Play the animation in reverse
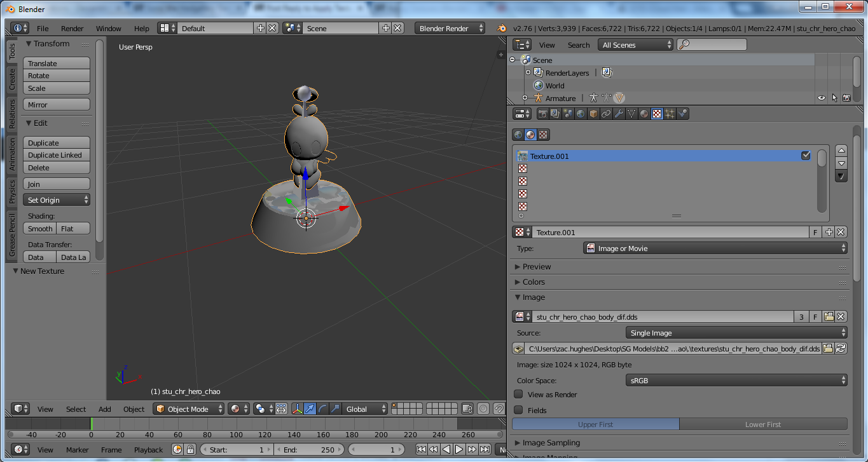 coord(446,449)
